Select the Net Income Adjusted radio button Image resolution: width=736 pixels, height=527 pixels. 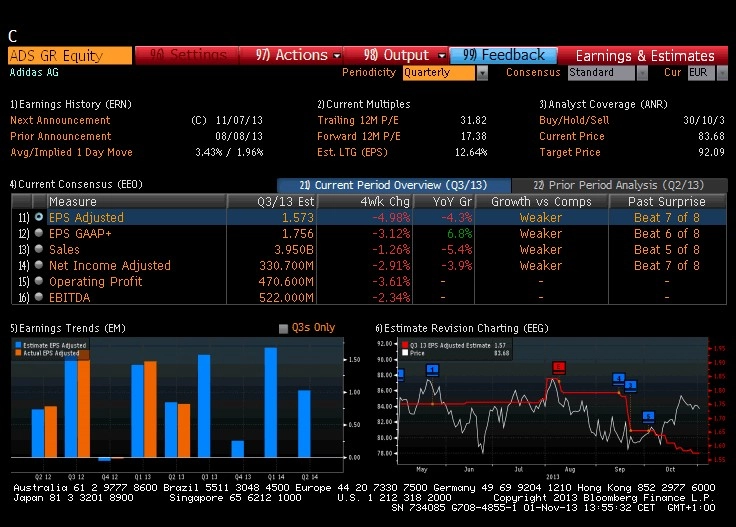[39, 265]
